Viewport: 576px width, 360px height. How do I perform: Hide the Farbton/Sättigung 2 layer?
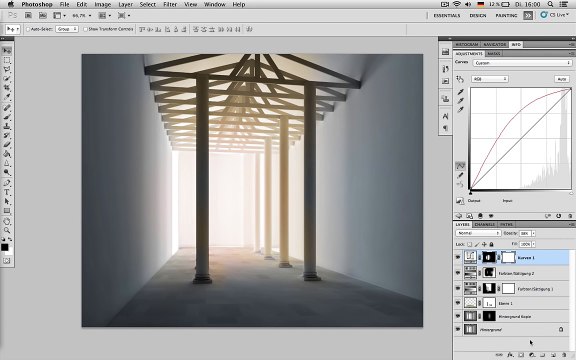[458, 273]
